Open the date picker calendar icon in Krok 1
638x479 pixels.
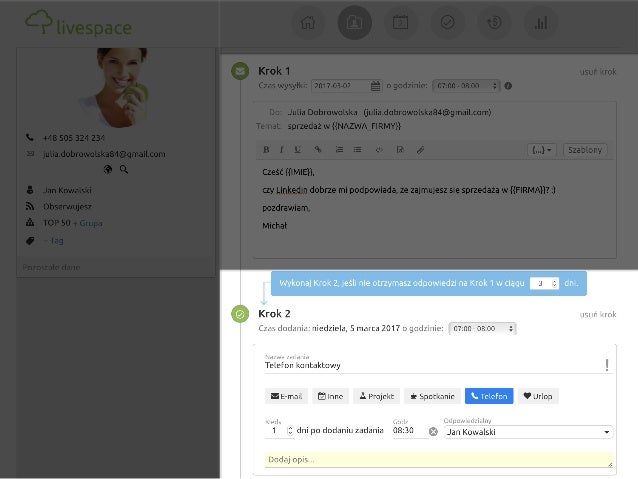[x=375, y=86]
